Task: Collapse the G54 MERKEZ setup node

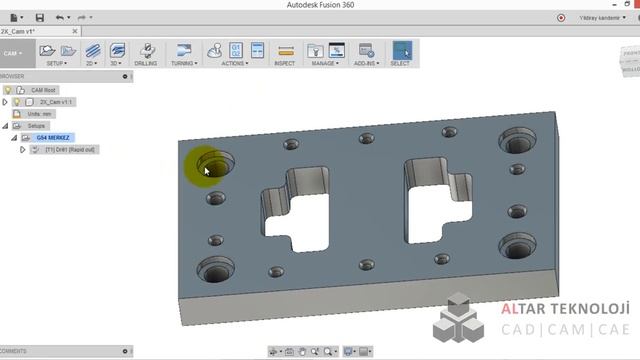Action: (x=14, y=138)
